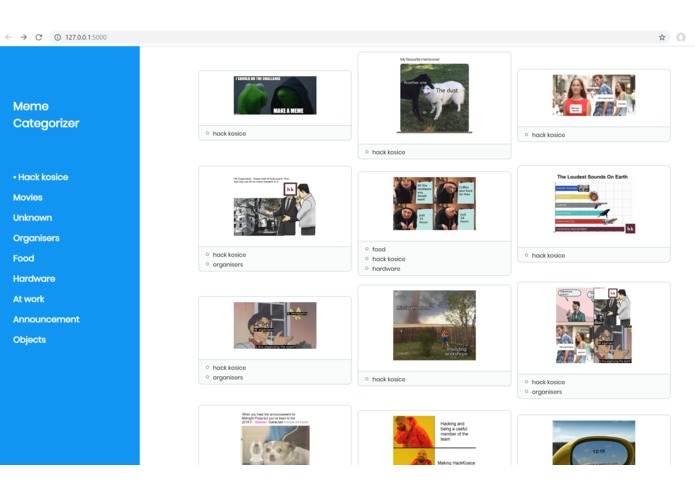Open the Organisers category
The image size is (695, 494).
click(x=36, y=238)
